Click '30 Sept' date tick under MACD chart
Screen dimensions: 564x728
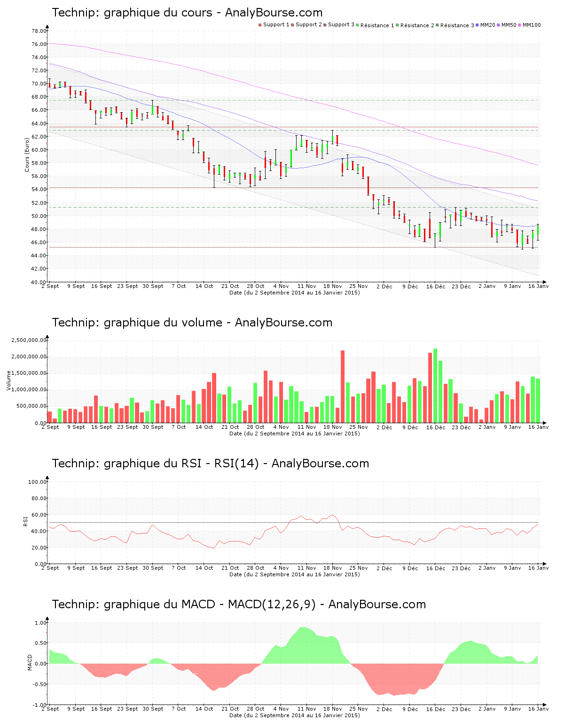(153, 709)
